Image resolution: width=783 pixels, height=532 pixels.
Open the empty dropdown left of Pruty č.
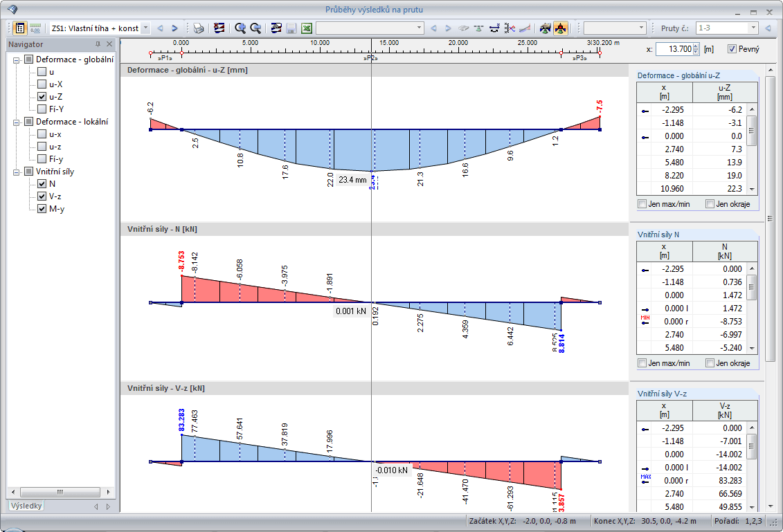click(x=642, y=28)
